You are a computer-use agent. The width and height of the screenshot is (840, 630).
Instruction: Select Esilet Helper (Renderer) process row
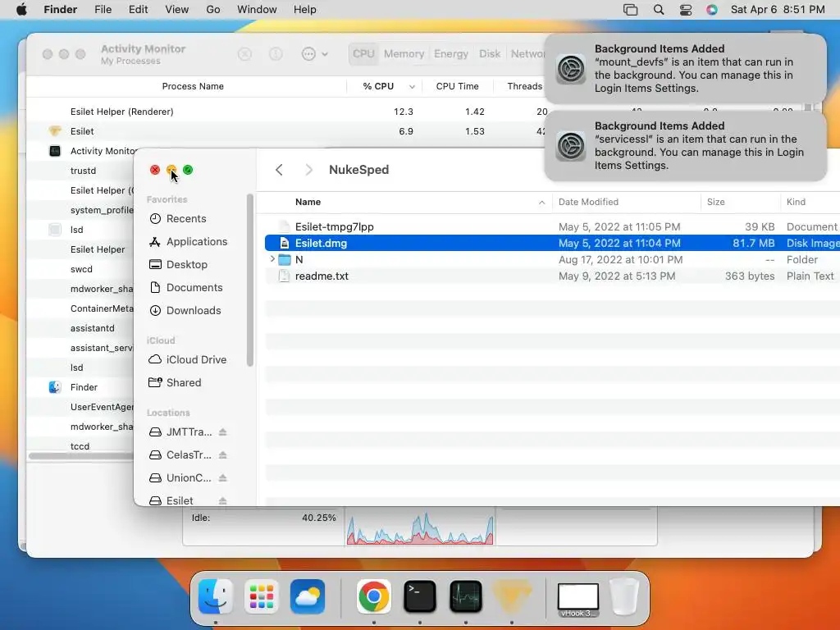[x=286, y=112]
